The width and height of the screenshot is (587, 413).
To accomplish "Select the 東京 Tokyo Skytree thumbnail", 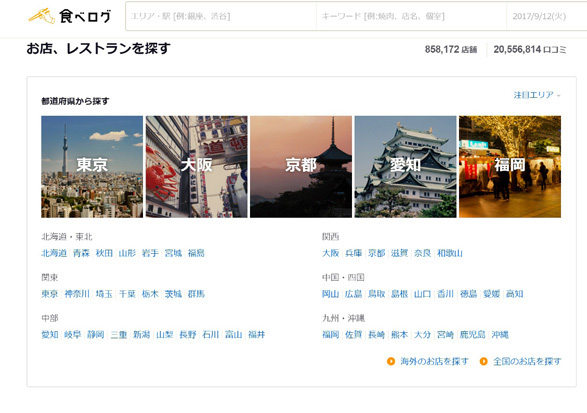I will pos(92,167).
